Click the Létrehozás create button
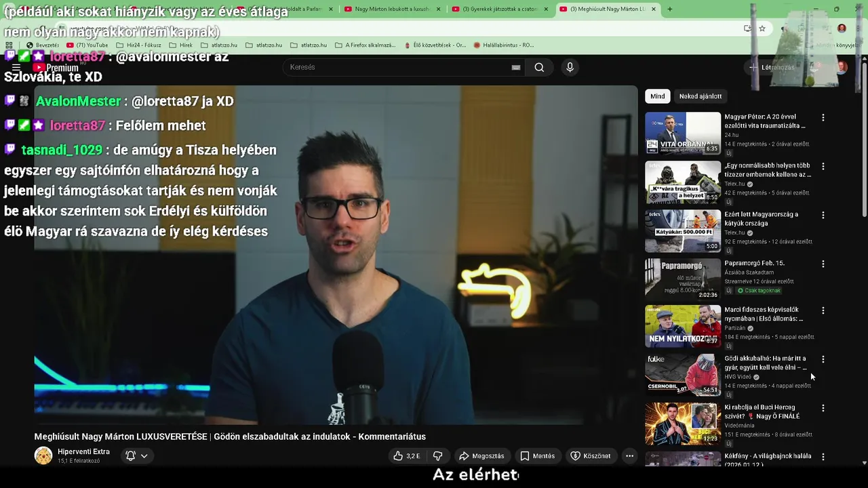The image size is (868, 488). [x=772, y=67]
